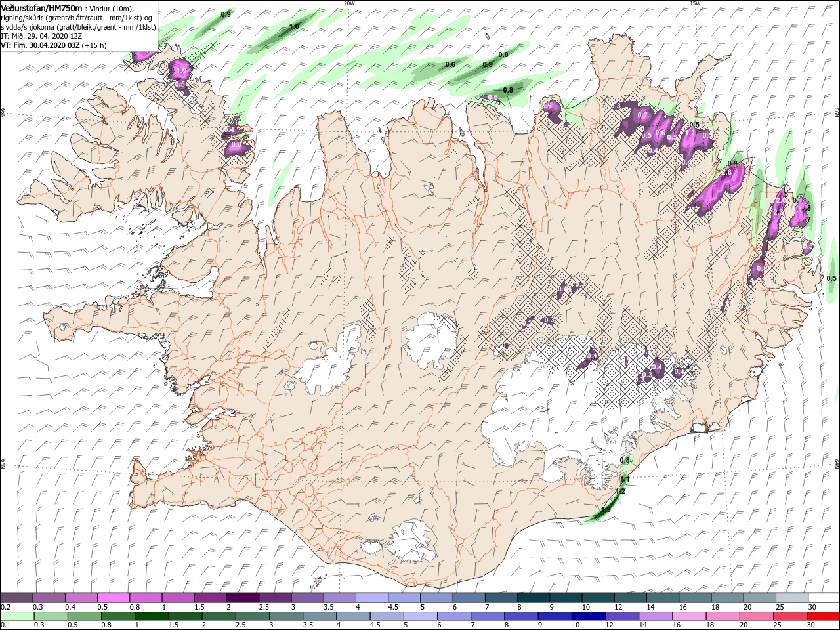Click dark teal top legend swatch 8–9
Screen dimensions: 840x630
[x=534, y=598]
